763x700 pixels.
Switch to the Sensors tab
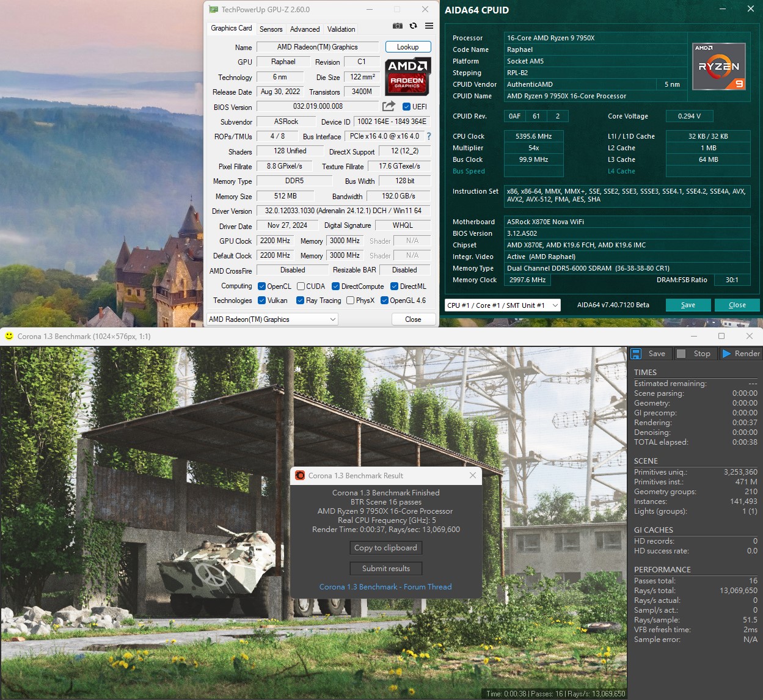point(271,29)
